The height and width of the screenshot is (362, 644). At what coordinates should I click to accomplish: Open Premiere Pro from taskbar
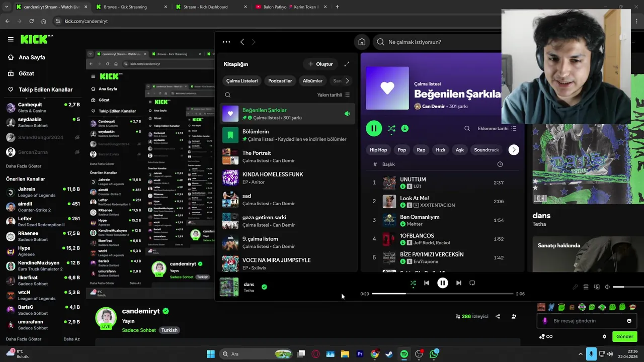pyautogui.click(x=360, y=354)
